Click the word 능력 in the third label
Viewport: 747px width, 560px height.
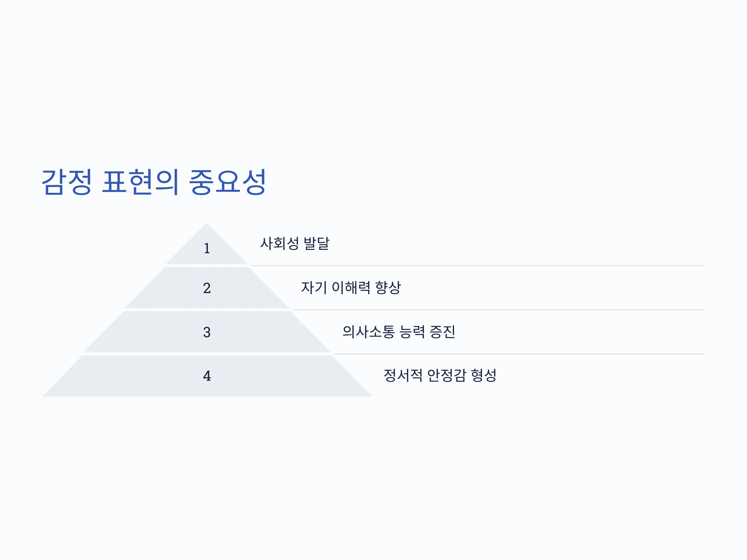(x=412, y=332)
